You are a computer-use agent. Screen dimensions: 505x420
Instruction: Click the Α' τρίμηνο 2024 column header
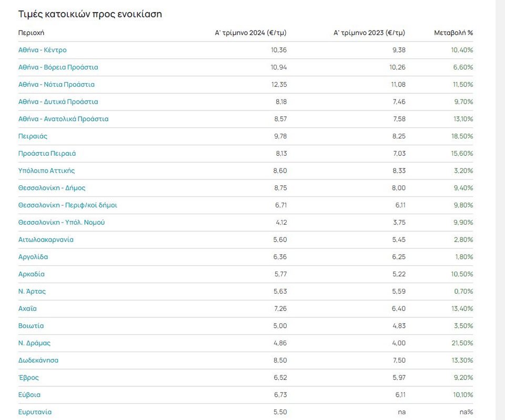point(250,33)
